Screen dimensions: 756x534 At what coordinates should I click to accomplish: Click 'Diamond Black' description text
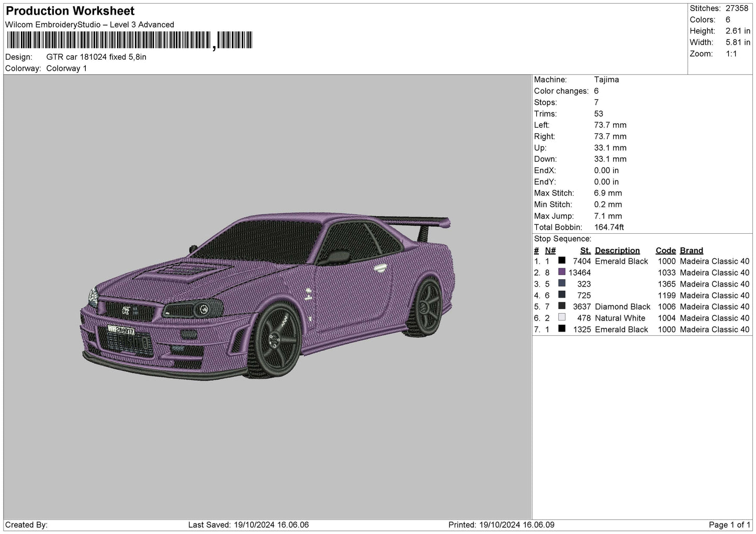(623, 306)
